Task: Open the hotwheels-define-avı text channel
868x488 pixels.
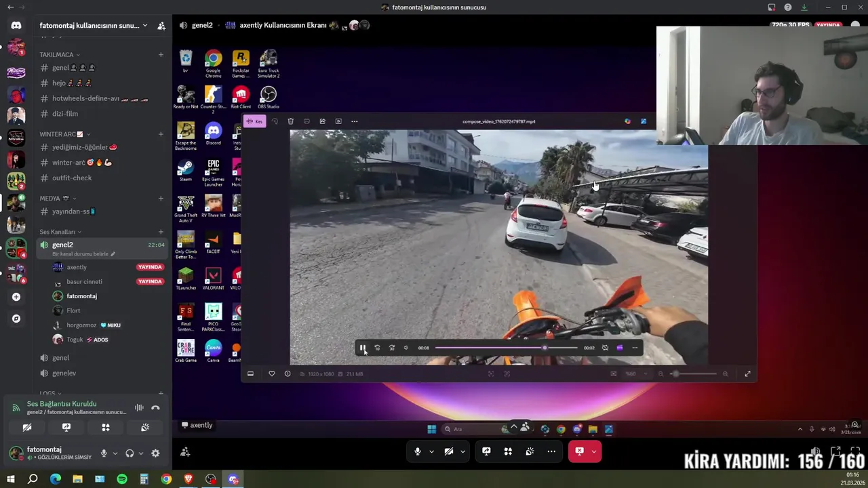Action: 101,99
